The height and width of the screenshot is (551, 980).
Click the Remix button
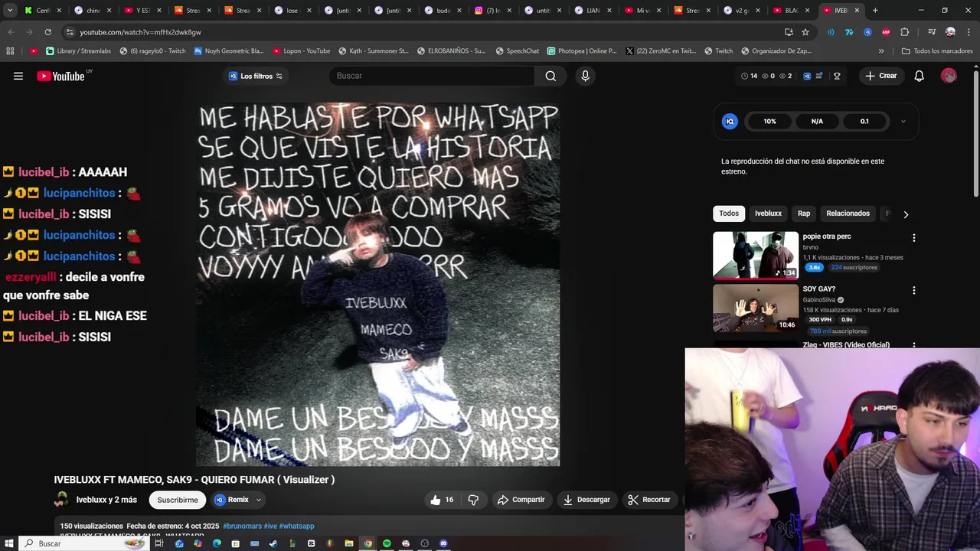click(x=232, y=500)
